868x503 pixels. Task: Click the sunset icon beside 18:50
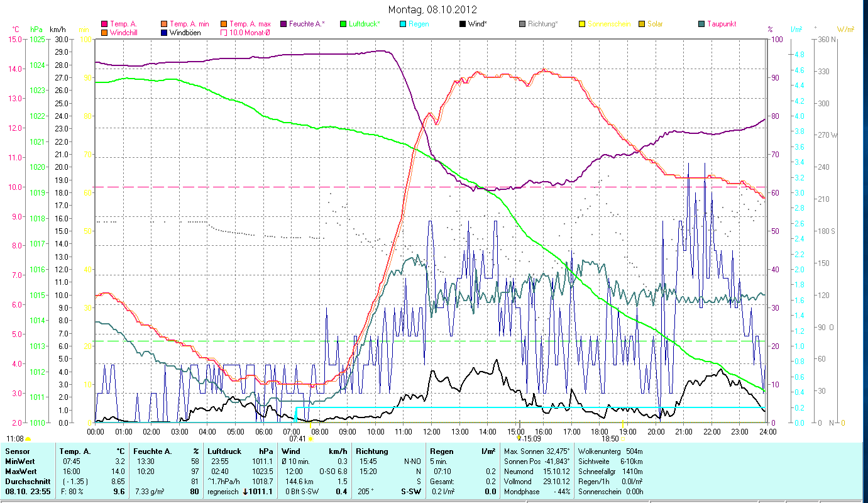(622, 439)
